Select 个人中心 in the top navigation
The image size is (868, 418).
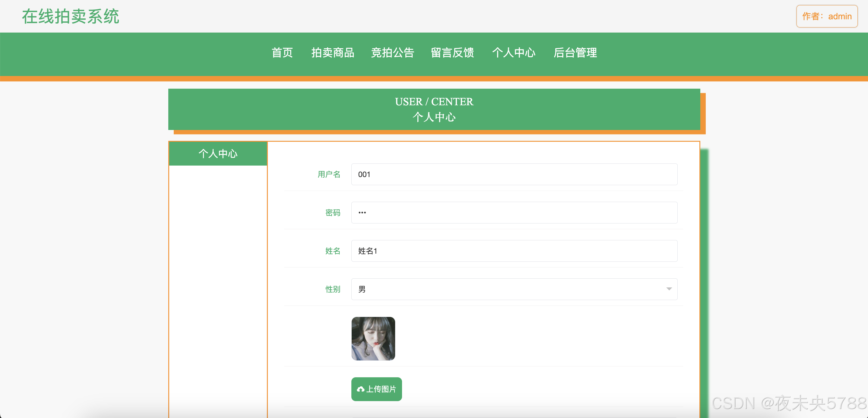pyautogui.click(x=514, y=52)
